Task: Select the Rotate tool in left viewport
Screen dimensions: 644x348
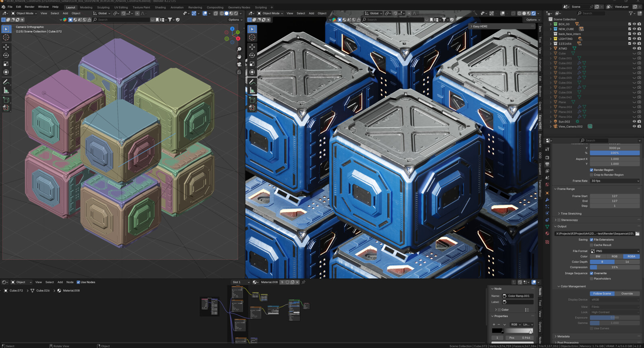Action: pos(6,56)
